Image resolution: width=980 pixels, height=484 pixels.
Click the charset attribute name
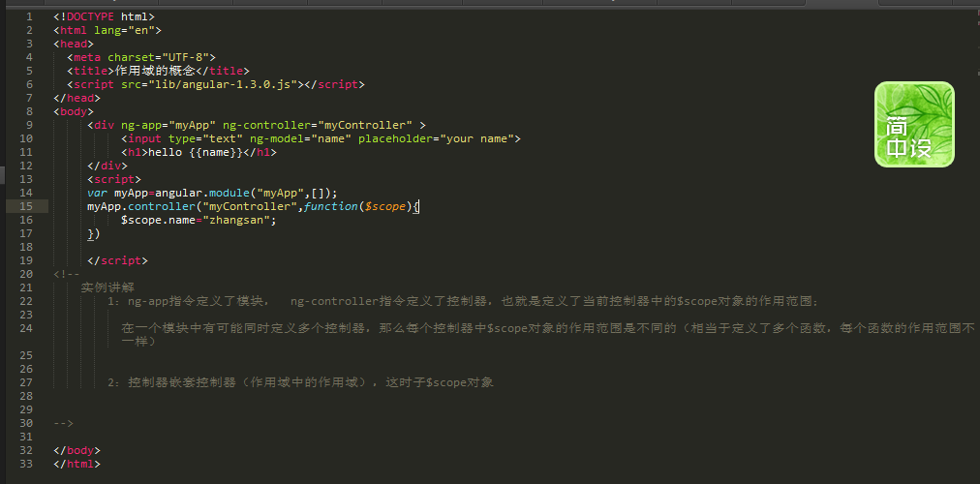(132, 57)
